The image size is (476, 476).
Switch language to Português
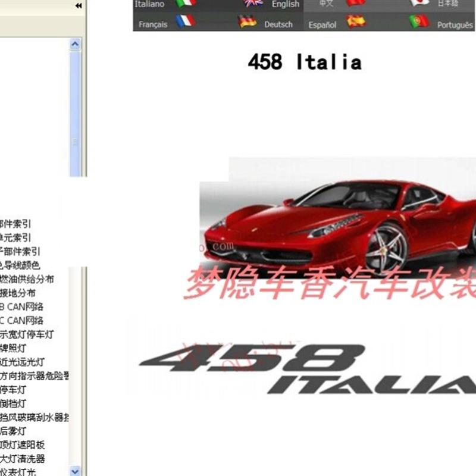pyautogui.click(x=455, y=25)
